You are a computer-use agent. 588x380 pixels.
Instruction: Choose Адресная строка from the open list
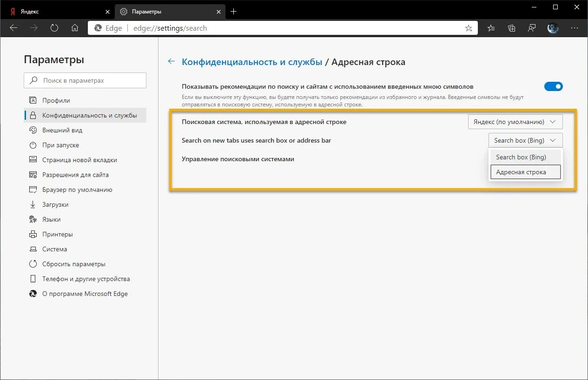click(526, 172)
